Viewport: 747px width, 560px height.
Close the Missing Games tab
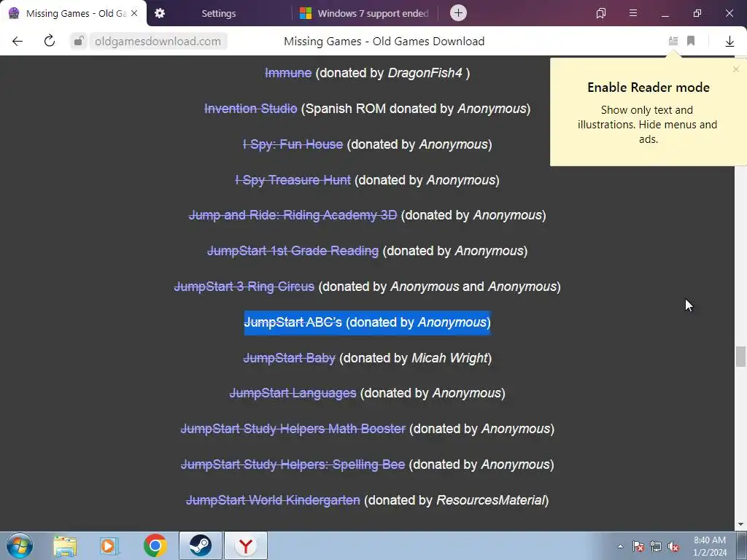pos(134,13)
